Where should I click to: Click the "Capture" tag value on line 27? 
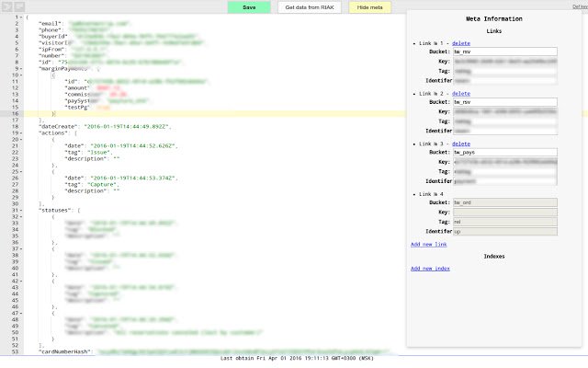coord(102,184)
